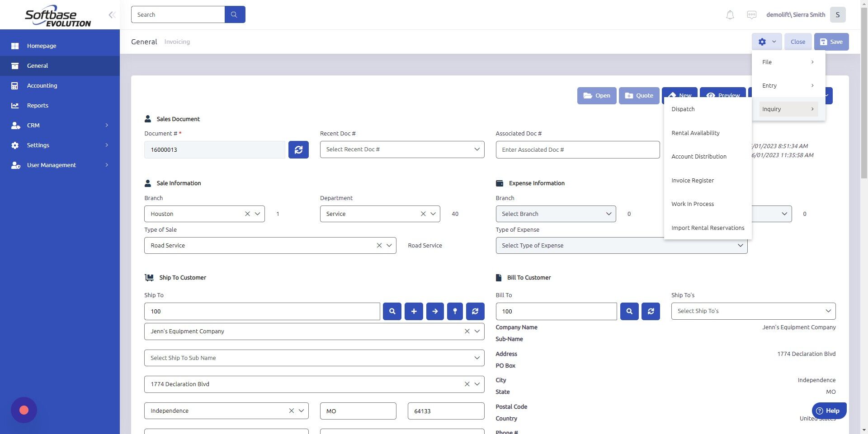Go to Homepage in sidebar
The height and width of the screenshot is (434, 868).
60,46
